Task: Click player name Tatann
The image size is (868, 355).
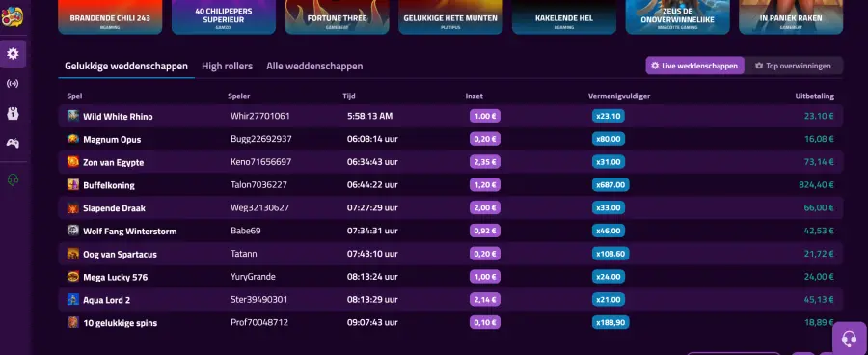Action: click(x=244, y=255)
